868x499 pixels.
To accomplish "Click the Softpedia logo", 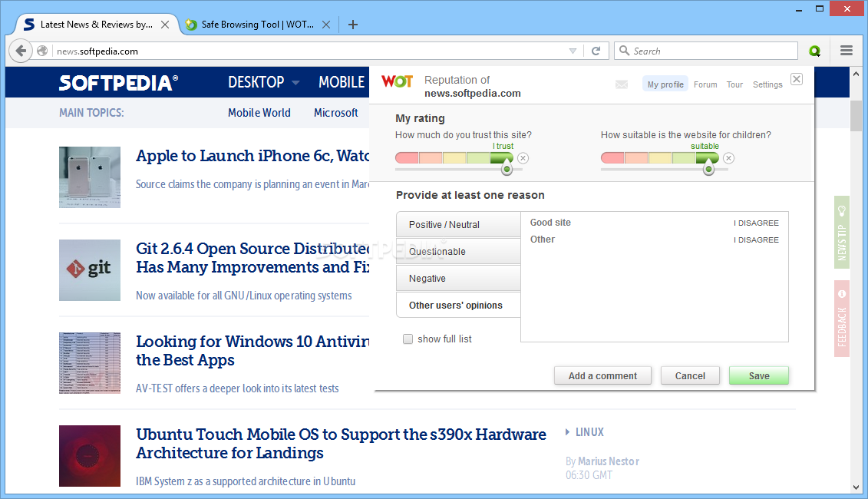I will (x=118, y=82).
